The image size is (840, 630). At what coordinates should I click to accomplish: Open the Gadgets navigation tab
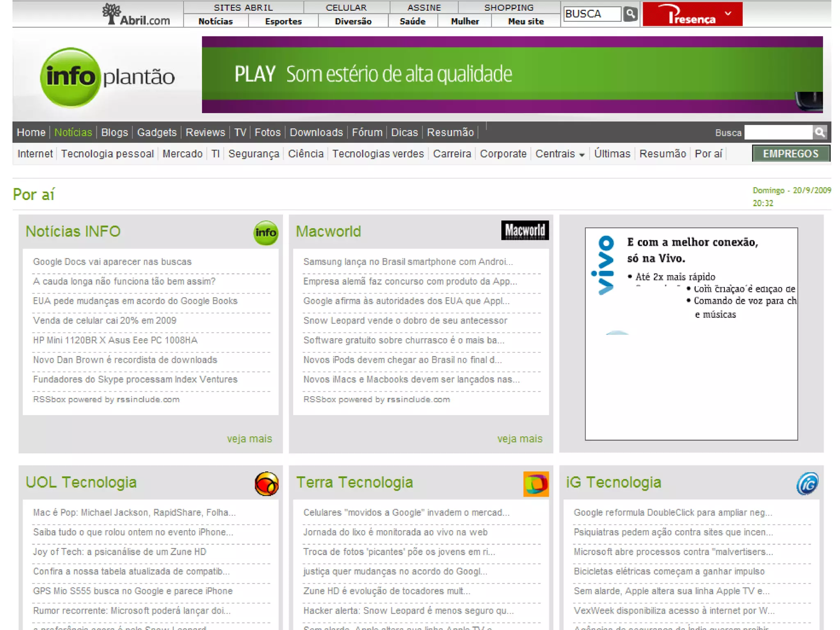click(157, 132)
